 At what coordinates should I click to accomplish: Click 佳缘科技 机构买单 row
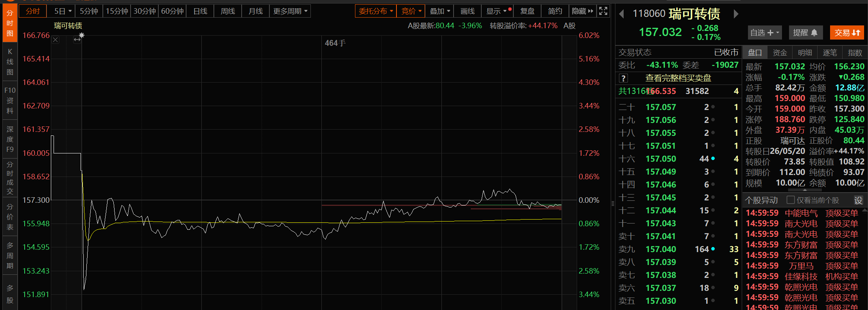[x=802, y=277]
